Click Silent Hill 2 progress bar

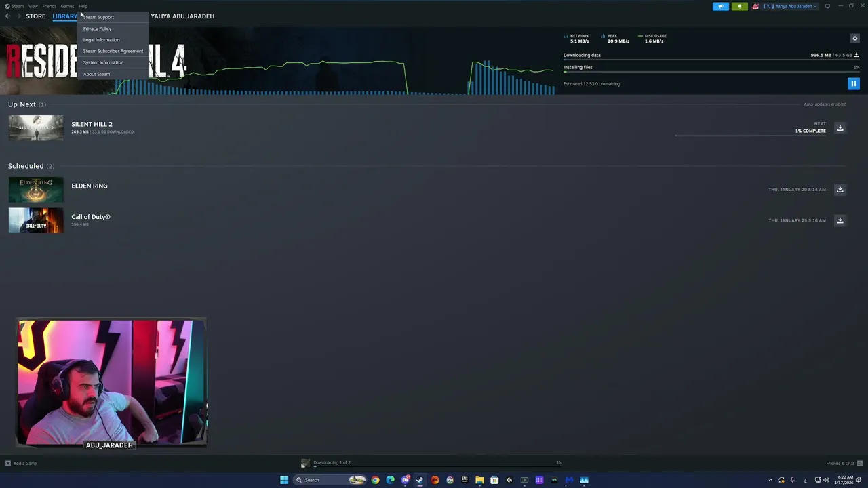coord(750,136)
